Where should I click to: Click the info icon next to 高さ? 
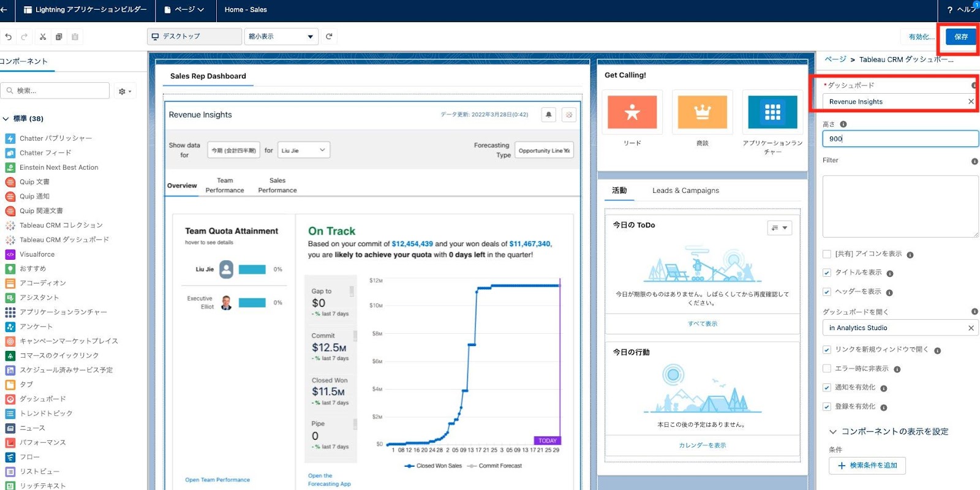843,124
